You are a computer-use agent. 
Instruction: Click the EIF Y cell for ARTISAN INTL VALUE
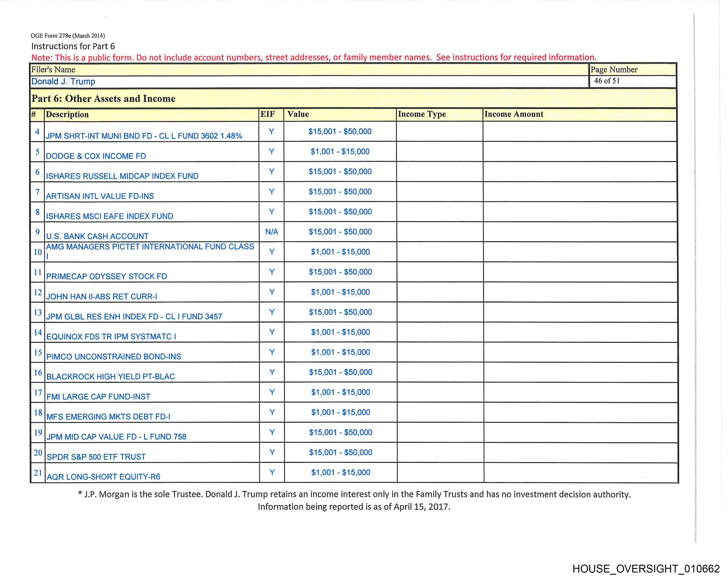(x=272, y=192)
